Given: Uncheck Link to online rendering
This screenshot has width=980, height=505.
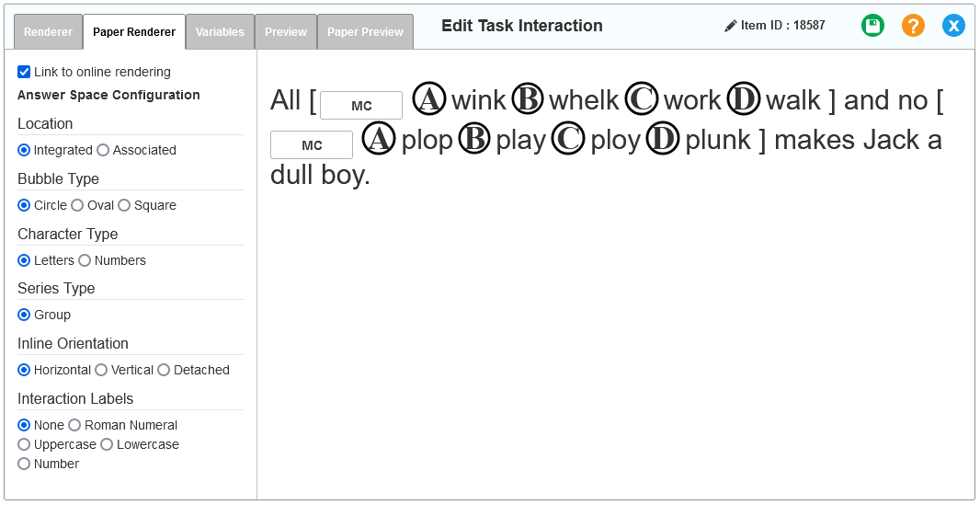Looking at the screenshot, I should click(x=24, y=72).
